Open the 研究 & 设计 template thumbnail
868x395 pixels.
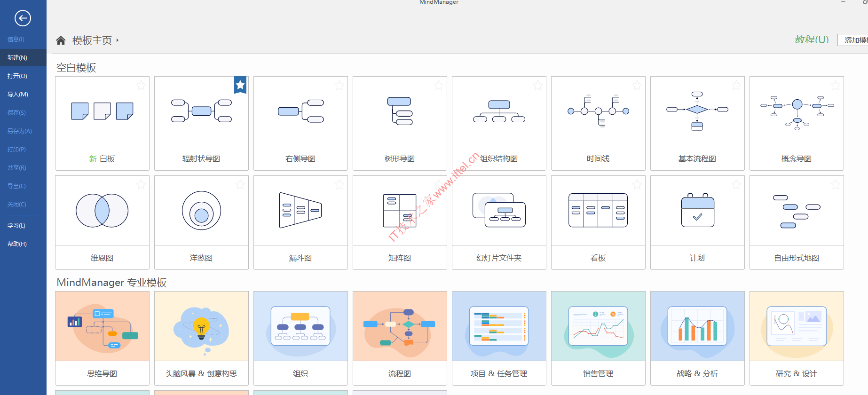(x=797, y=326)
